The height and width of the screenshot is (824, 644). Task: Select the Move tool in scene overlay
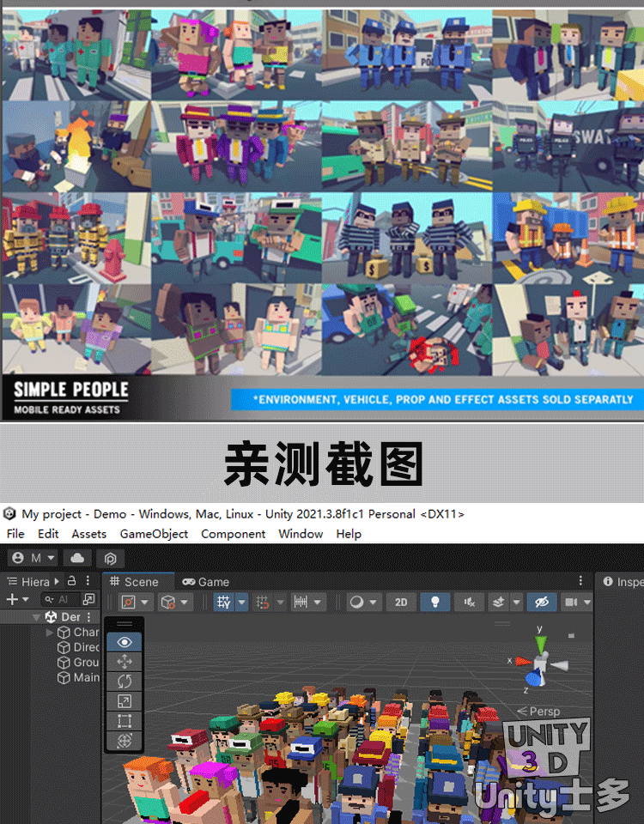[125, 661]
